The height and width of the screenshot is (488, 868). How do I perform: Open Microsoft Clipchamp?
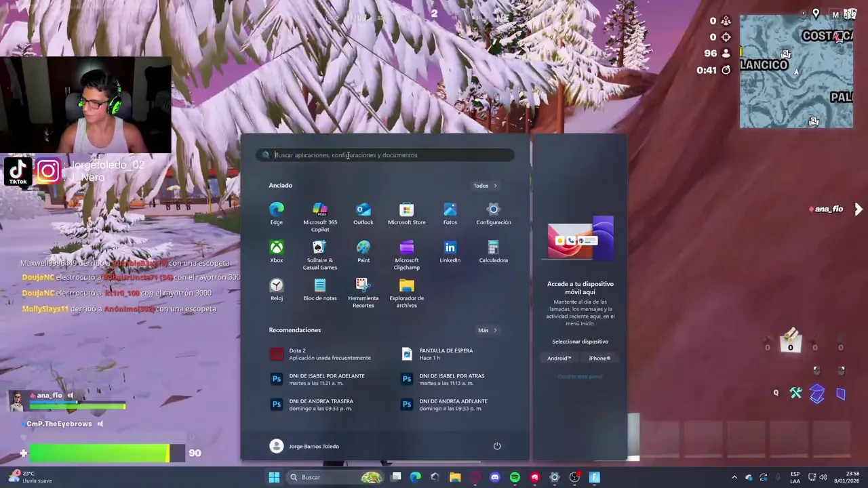[x=407, y=256]
